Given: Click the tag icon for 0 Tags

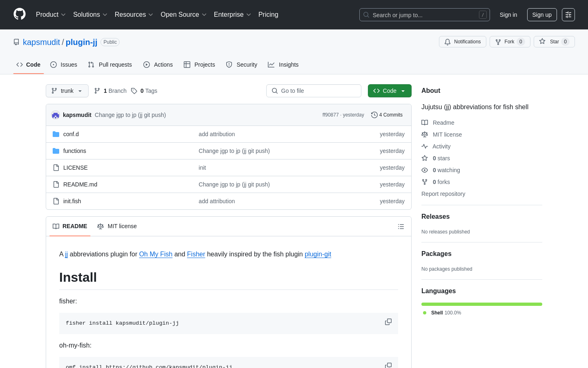Looking at the screenshot, I should pos(134,91).
